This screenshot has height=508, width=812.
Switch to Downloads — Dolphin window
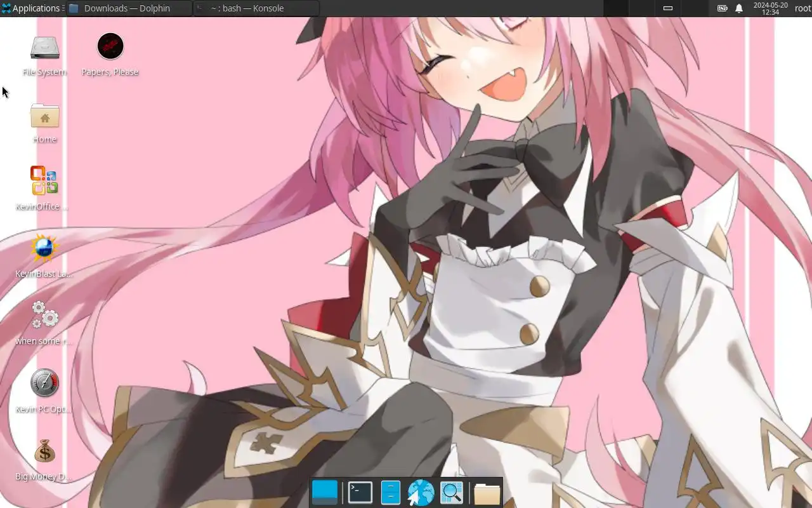[x=129, y=8]
